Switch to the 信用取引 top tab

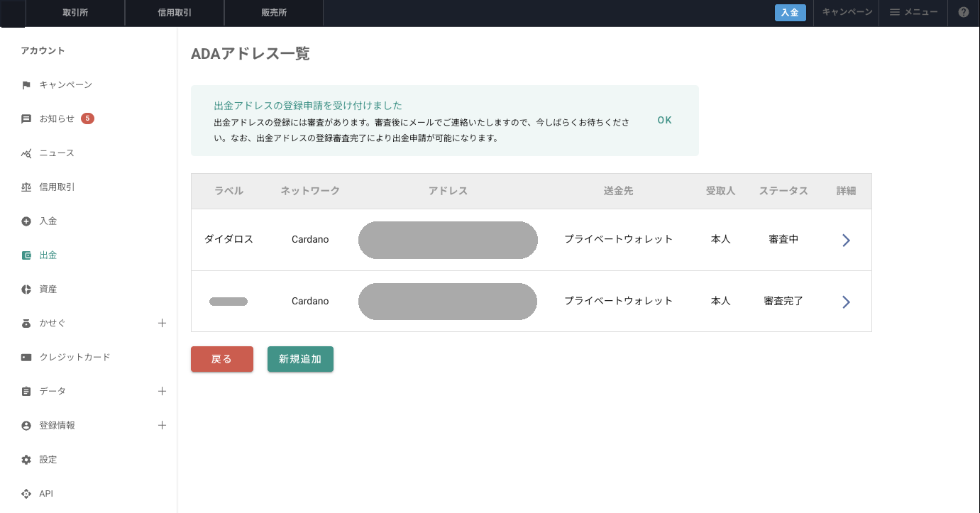[x=175, y=13]
